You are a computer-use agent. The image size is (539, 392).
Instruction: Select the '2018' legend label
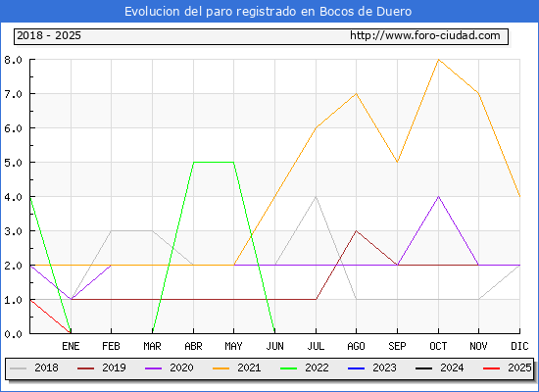point(46,367)
